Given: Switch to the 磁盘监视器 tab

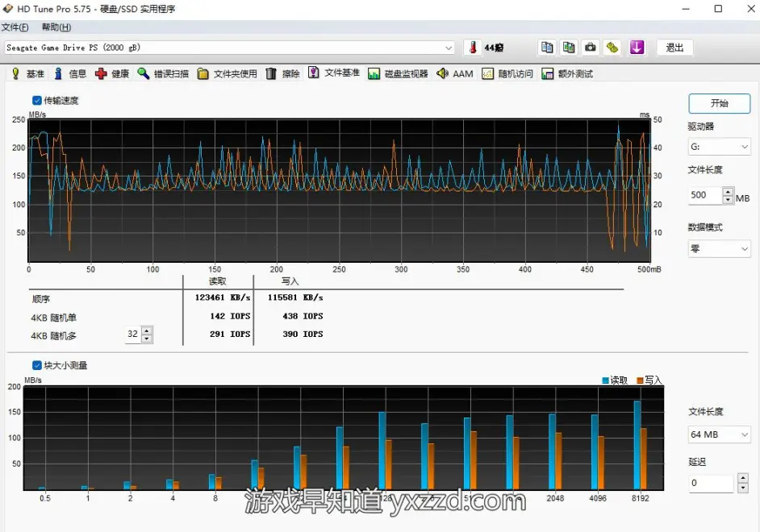Looking at the screenshot, I should click(398, 74).
